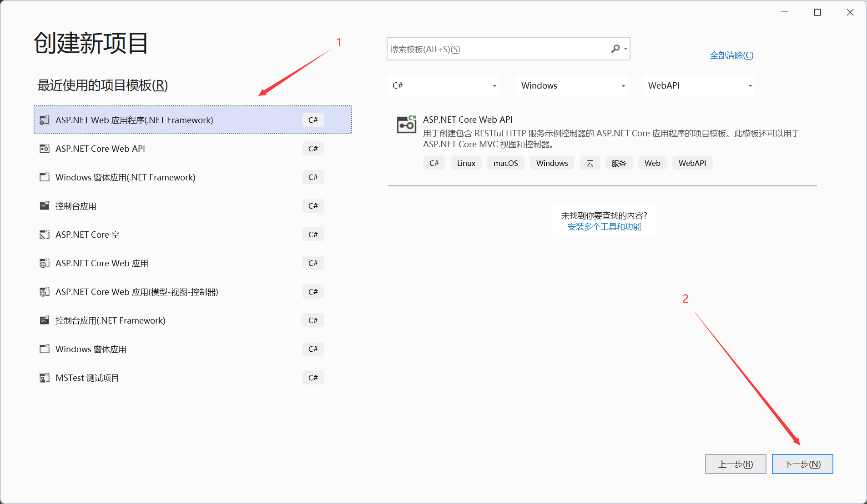Viewport: 867px width, 504px height.
Task: Click the large ASP.NET Core Web API result icon
Action: [x=406, y=124]
